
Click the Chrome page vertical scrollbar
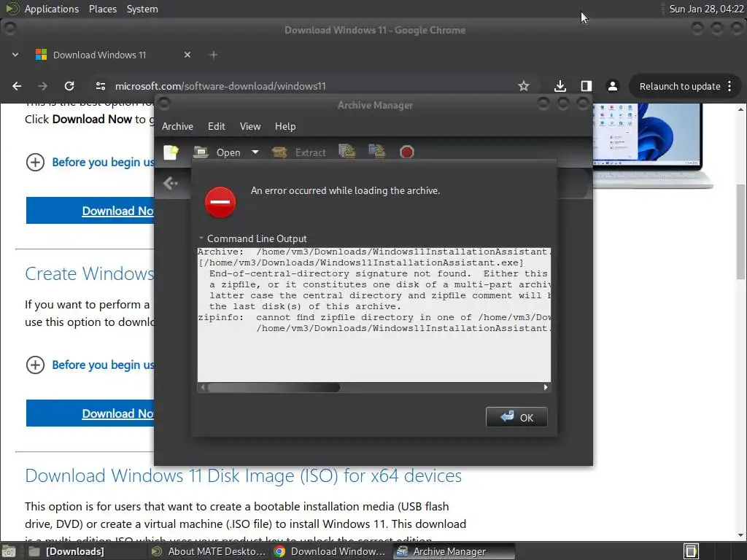(x=741, y=231)
